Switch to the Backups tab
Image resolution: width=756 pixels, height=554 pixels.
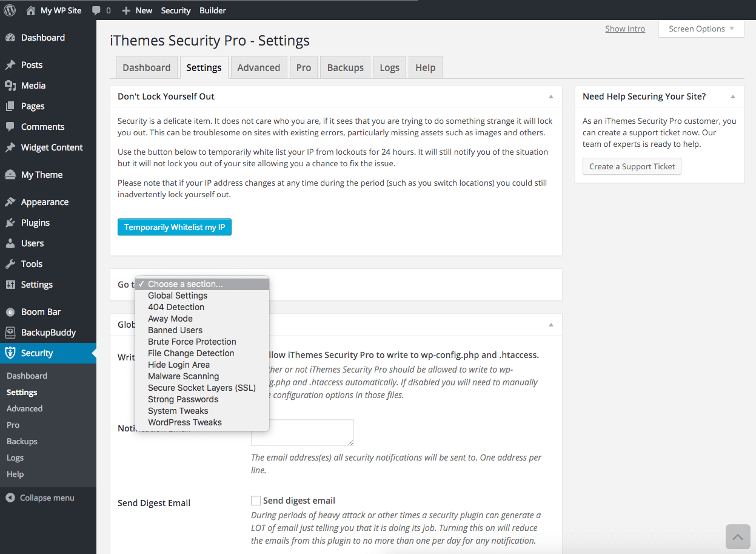click(346, 67)
